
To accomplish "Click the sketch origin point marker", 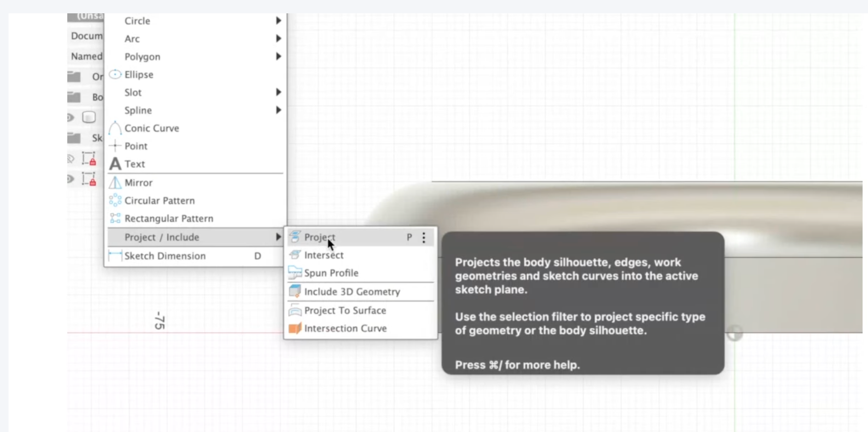I will click(x=734, y=333).
